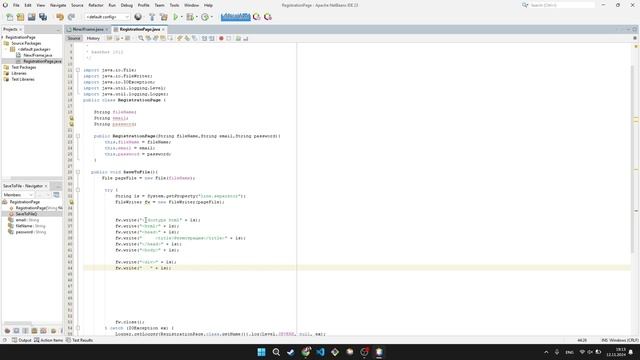The image size is (640, 360).
Task: Toggle the sixth Navigator filter button at bottom
Action: click(53, 331)
